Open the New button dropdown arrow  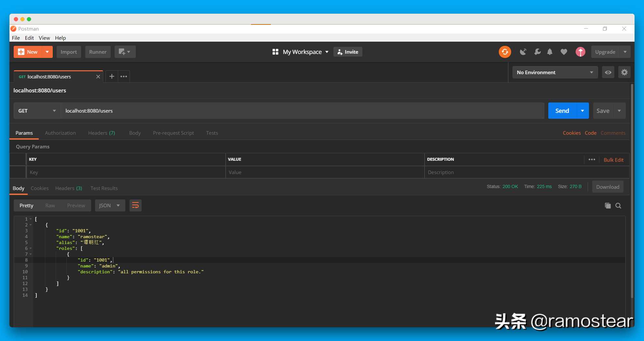pos(47,52)
